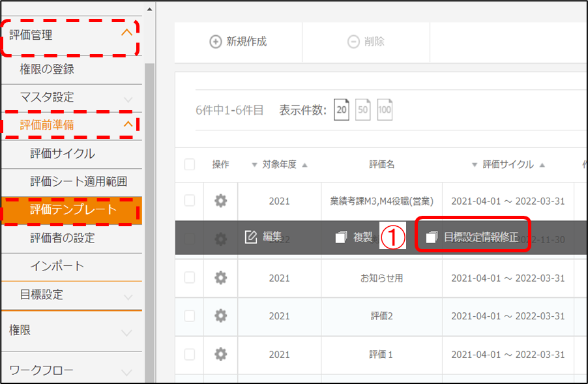Screen dimensions: 588x384
Task: Click 目標設定情報修正 in action bar
Action: coord(473,237)
